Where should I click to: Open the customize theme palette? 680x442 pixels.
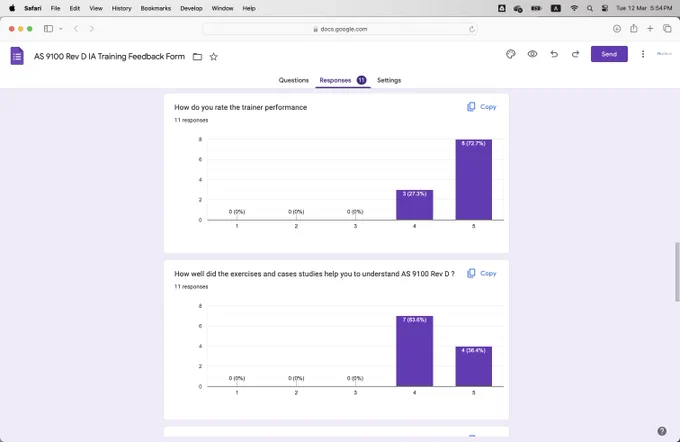click(x=510, y=54)
